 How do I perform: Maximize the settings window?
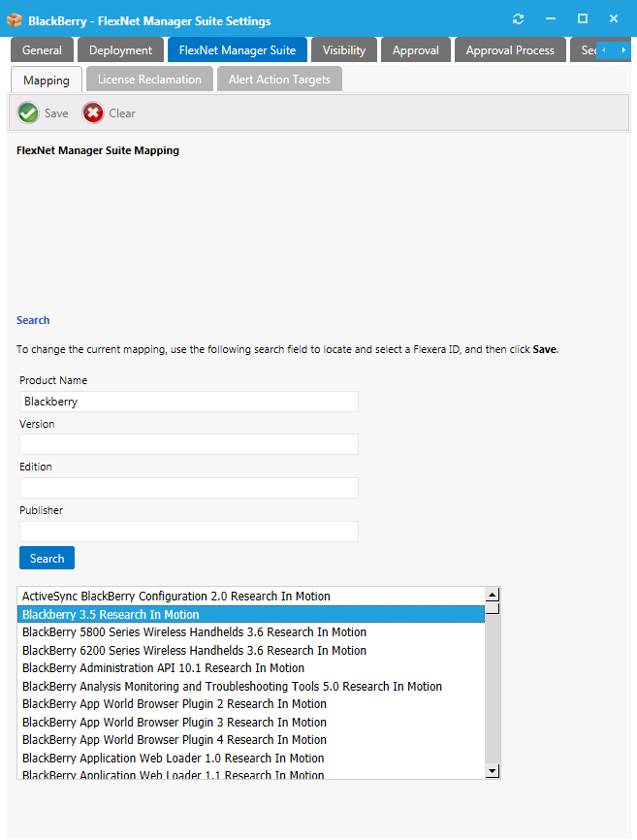tap(583, 19)
